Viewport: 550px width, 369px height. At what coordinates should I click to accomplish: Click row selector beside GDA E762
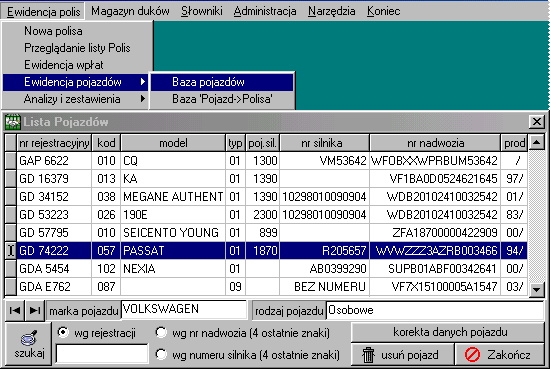point(11,287)
